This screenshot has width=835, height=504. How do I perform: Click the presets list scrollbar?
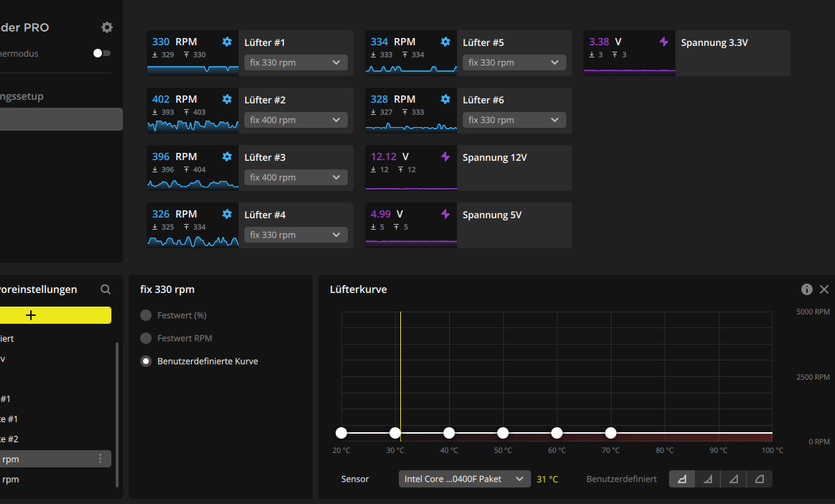pyautogui.click(x=117, y=414)
